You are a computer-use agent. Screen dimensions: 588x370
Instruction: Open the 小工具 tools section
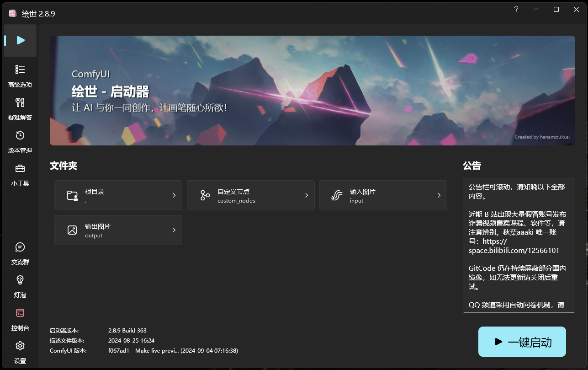(x=20, y=174)
